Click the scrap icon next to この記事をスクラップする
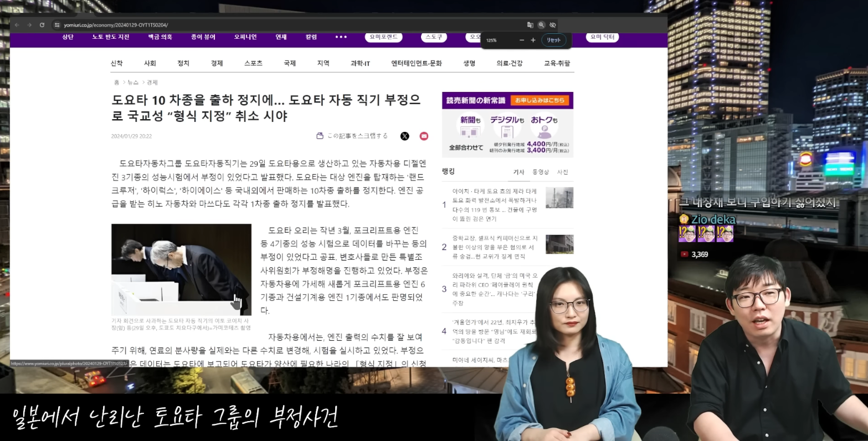Viewport: 868px width, 441px height. tap(320, 135)
